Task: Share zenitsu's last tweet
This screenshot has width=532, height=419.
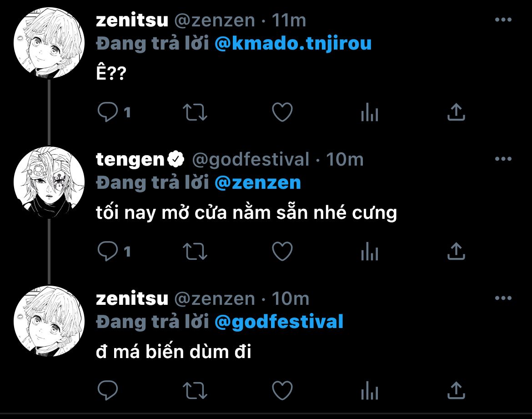Action: coord(456,390)
